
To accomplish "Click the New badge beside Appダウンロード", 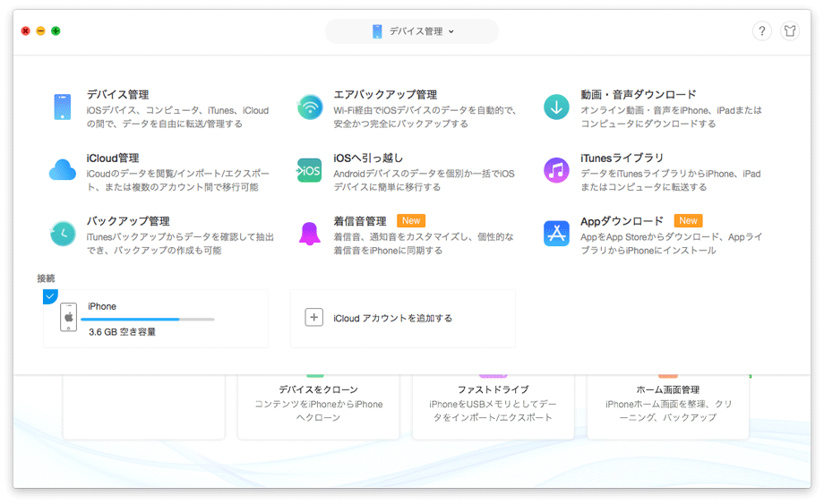I will click(x=689, y=221).
